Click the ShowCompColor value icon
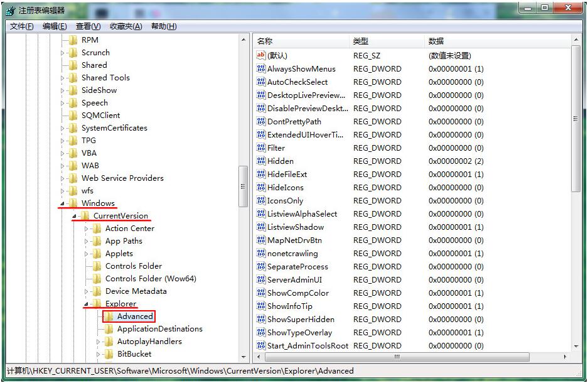 tap(262, 293)
